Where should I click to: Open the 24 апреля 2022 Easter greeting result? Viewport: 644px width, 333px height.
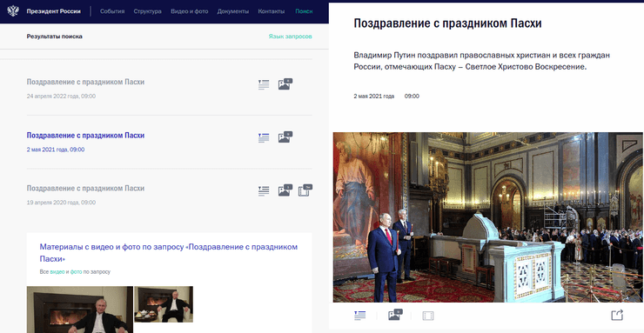tap(85, 82)
